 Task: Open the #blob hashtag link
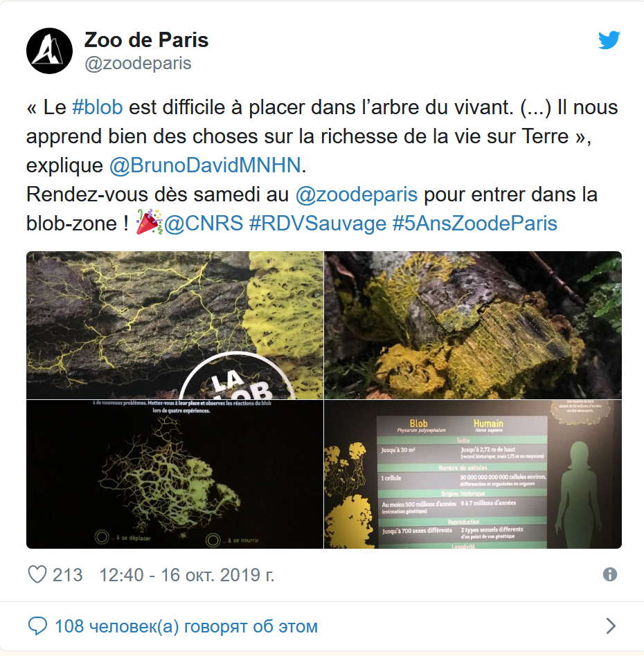(x=98, y=107)
